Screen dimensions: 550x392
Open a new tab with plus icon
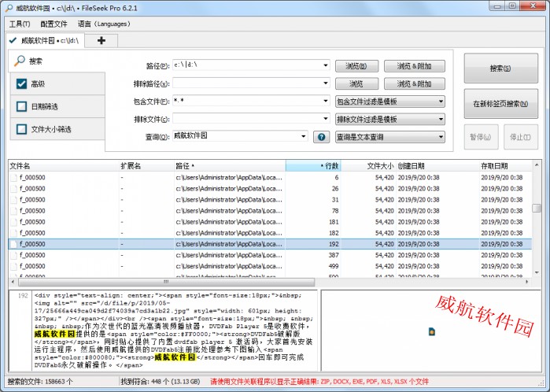pyautogui.click(x=102, y=40)
